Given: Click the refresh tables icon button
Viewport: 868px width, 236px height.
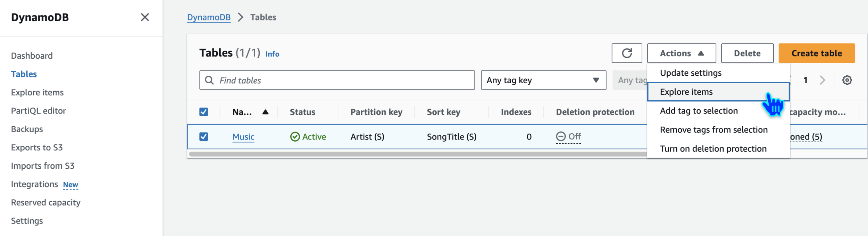Looking at the screenshot, I should pos(627,53).
